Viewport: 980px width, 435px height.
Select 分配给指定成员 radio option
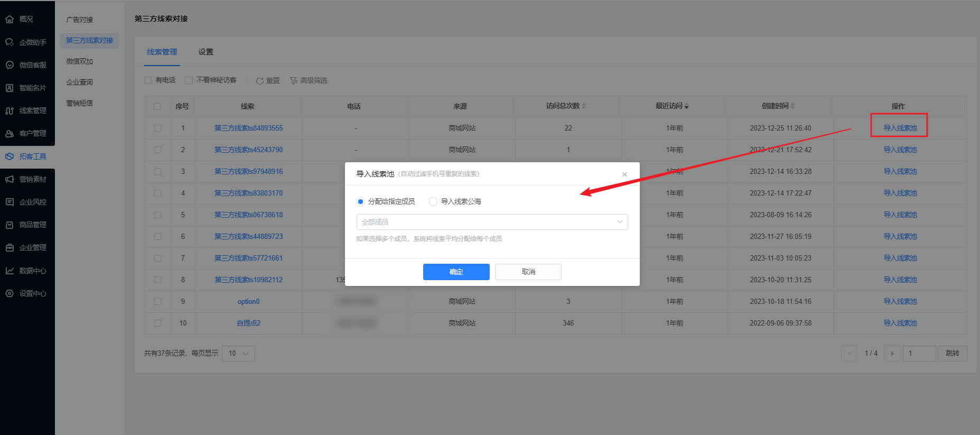361,201
